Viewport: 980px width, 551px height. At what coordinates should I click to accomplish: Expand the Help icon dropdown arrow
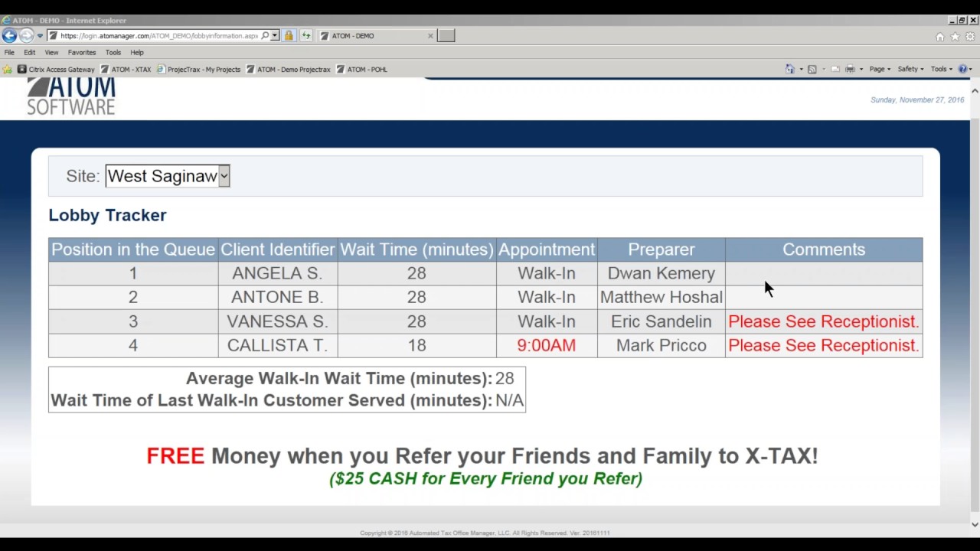(x=970, y=70)
